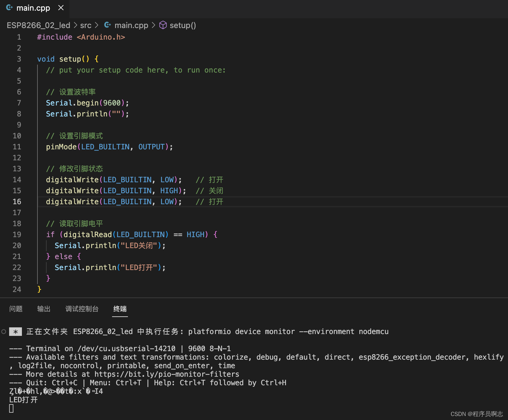Click the "} else {" line
Viewport: 508px width, 420px height.
pyautogui.click(x=63, y=257)
